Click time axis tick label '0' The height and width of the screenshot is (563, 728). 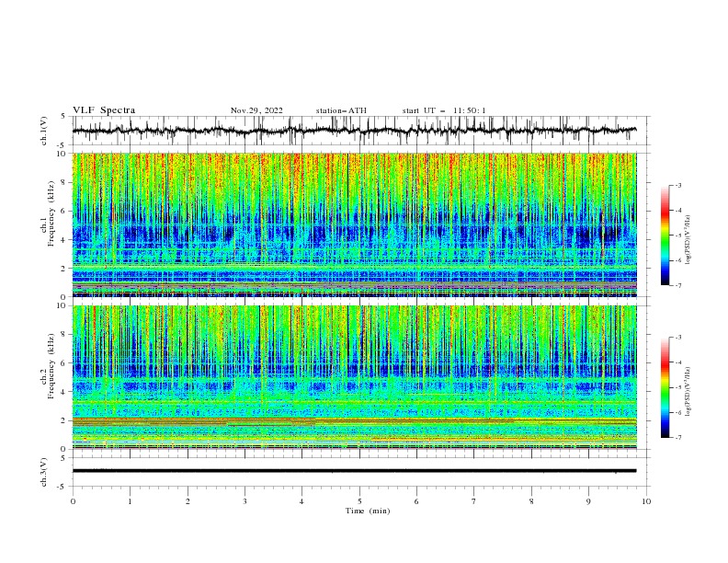73,501
